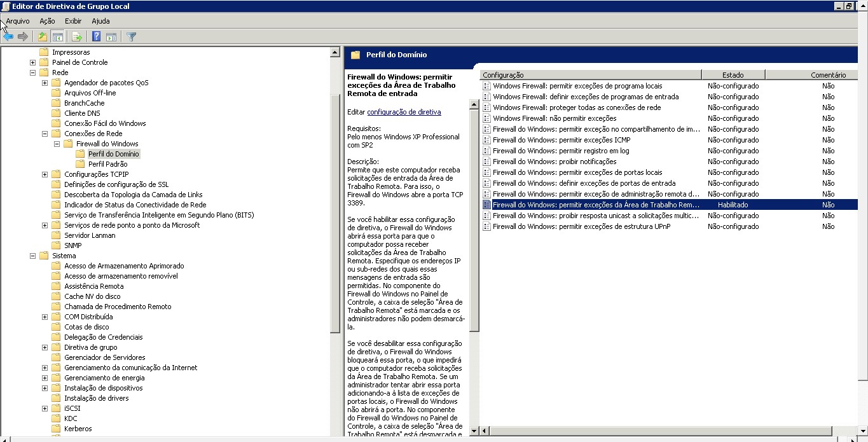Image resolution: width=868 pixels, height=442 pixels.
Task: Click the description pane vertical scrollbar thumb
Action: click(474, 219)
